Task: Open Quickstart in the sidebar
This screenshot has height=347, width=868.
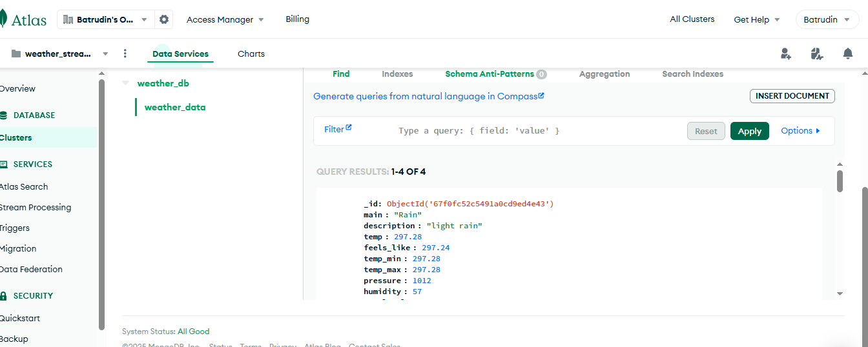Action: pos(20,318)
